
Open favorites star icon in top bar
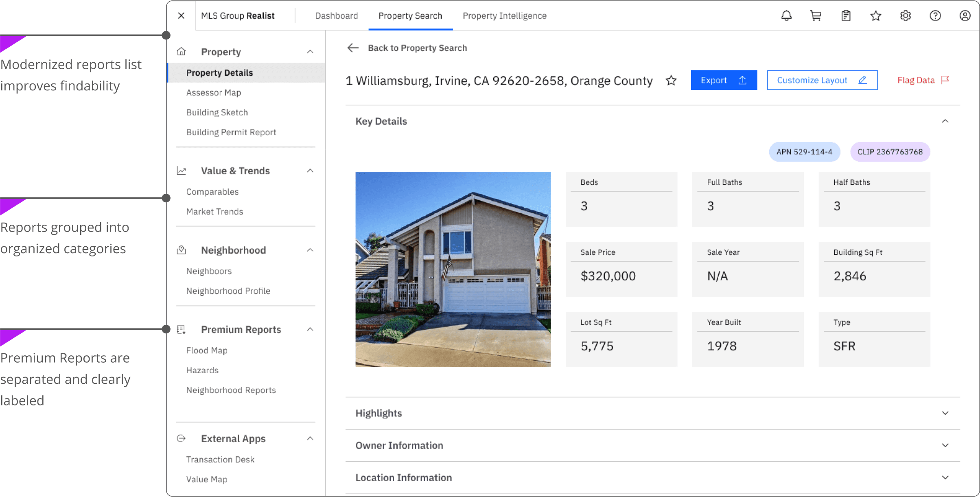[875, 15]
